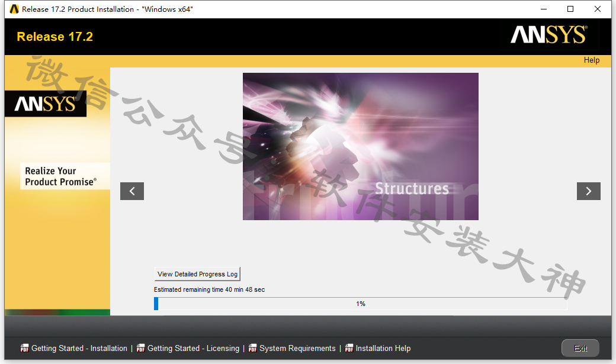616x364 pixels.
Task: Open the System Requirements document
Action: click(297, 348)
